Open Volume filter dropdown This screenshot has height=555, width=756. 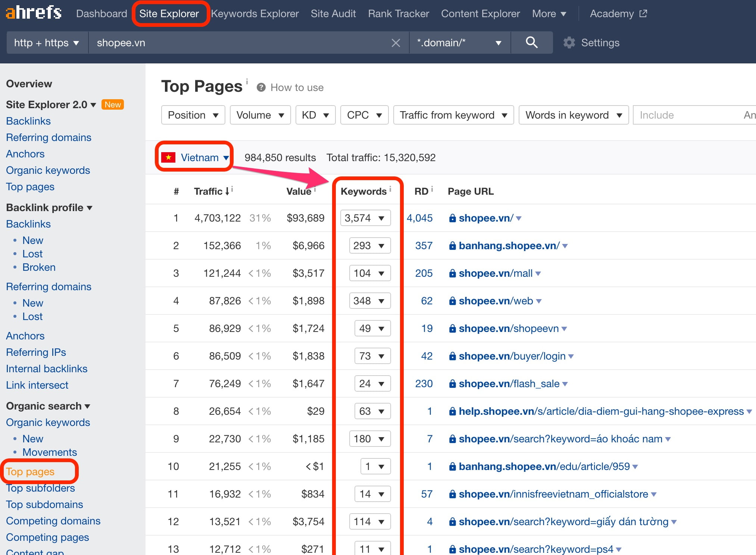[x=260, y=115]
